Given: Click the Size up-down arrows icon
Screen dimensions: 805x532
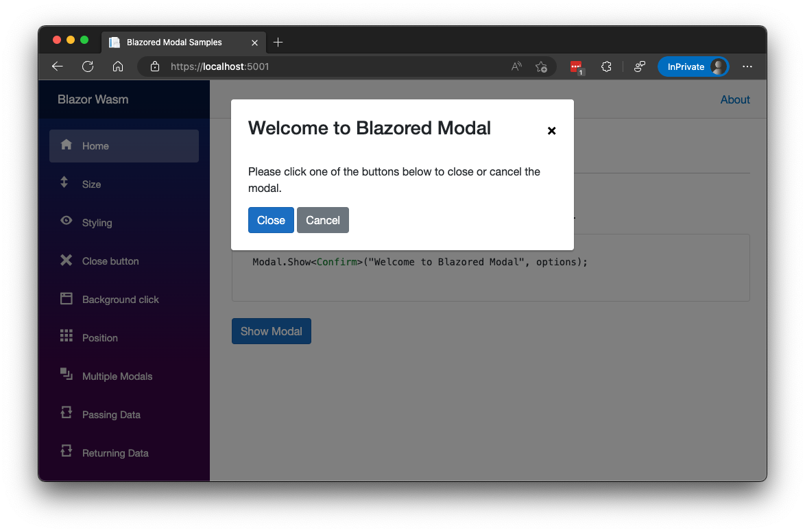Looking at the screenshot, I should click(64, 182).
